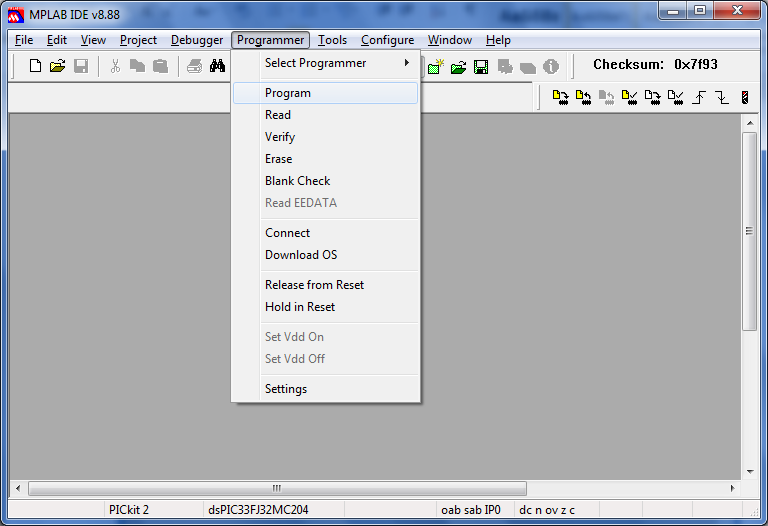Select Erase in the dropdown menu
768x526 pixels.
click(x=326, y=159)
